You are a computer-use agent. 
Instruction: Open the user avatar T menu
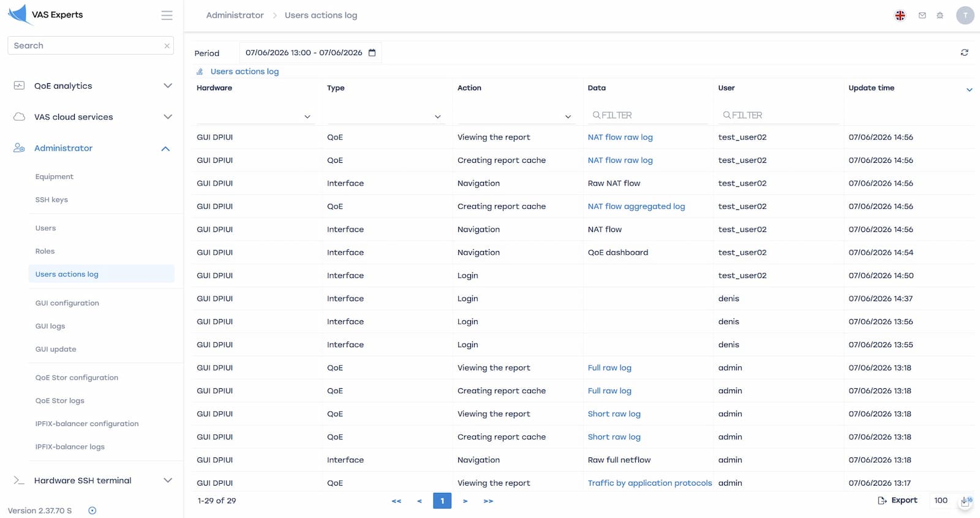[x=965, y=15]
